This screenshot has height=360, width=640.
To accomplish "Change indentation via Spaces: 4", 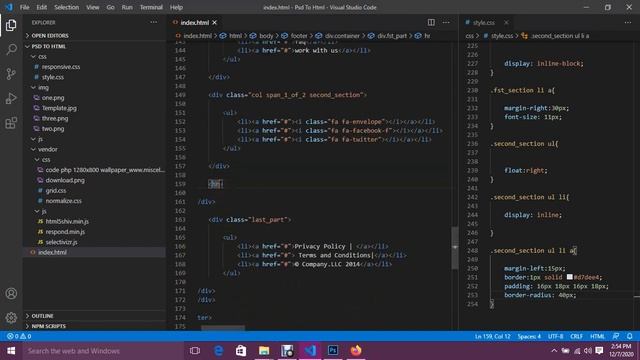I will pos(529,336).
